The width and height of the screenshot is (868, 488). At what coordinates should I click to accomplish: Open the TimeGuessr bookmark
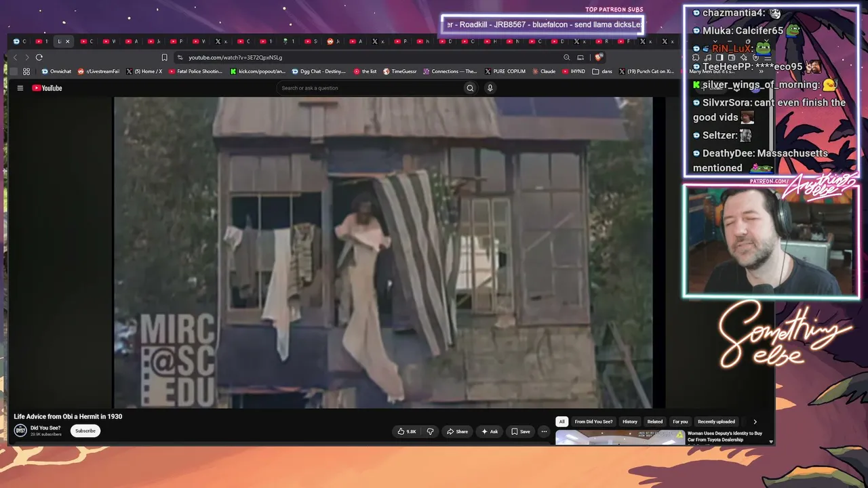(x=400, y=71)
